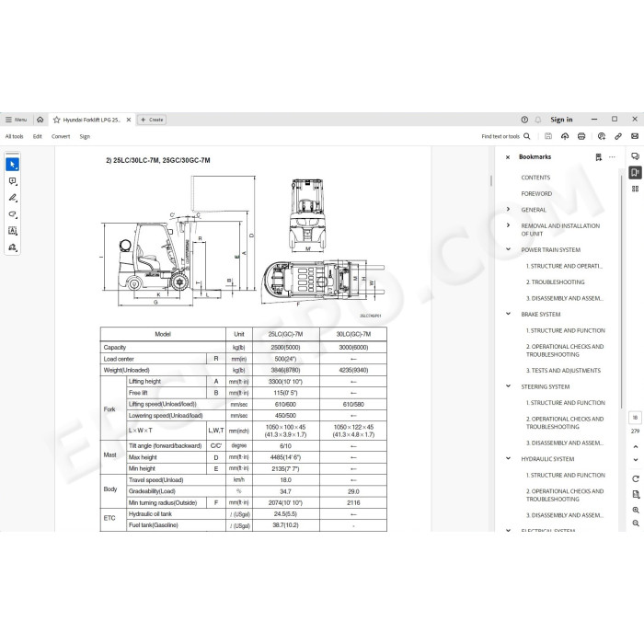Click the share link icon
This screenshot has width=644, height=644.
pos(618,136)
